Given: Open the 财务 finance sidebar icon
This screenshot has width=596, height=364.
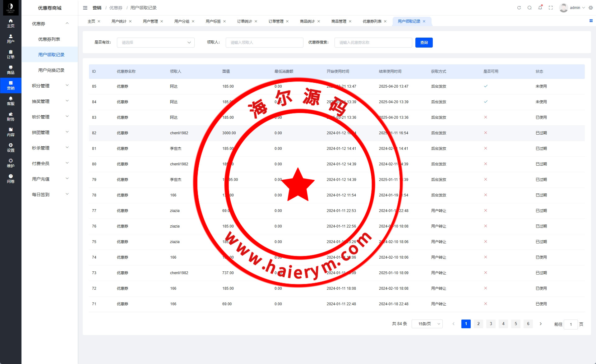Looking at the screenshot, I should coord(11,117).
